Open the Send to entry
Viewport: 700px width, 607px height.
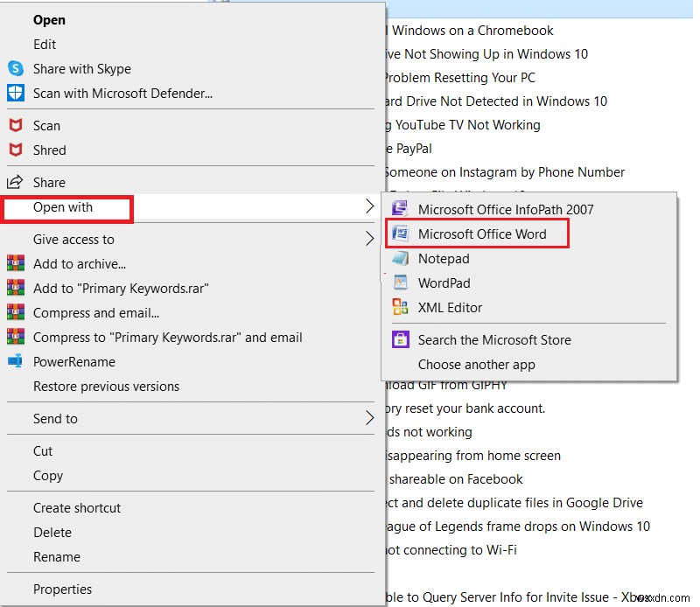(192, 419)
